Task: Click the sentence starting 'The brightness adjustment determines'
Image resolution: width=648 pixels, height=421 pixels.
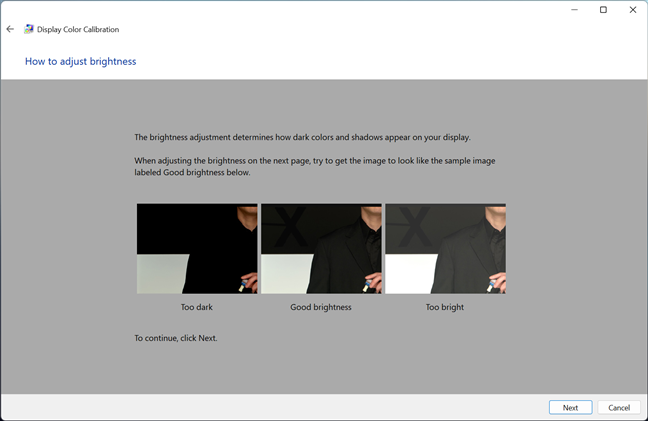Action: pyautogui.click(x=303, y=137)
